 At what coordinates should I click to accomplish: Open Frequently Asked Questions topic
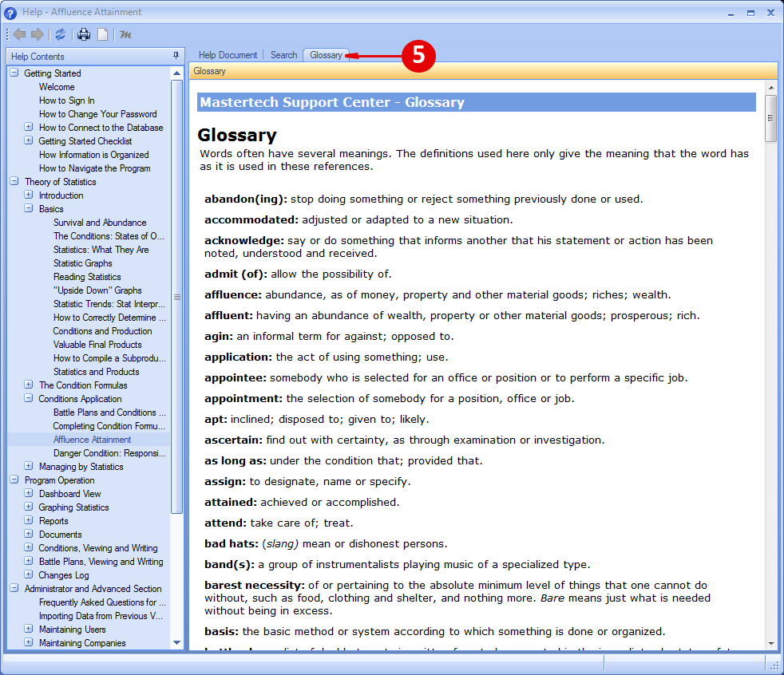click(102, 602)
